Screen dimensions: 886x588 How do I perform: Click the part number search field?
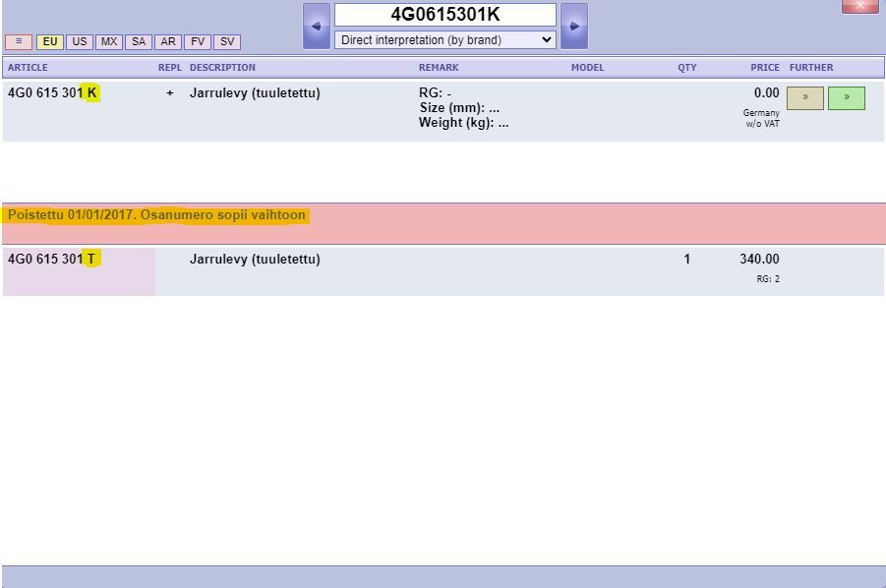coord(444,15)
